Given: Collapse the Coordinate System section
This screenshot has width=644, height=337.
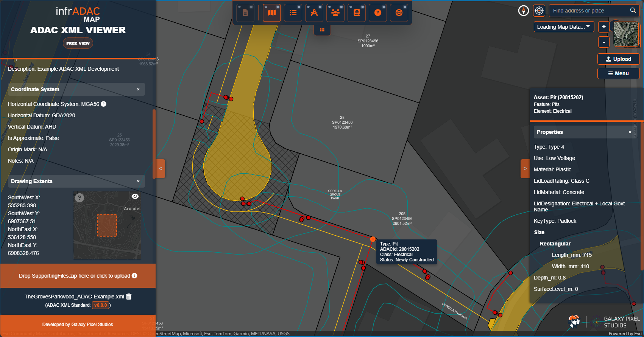Looking at the screenshot, I should coord(138,90).
